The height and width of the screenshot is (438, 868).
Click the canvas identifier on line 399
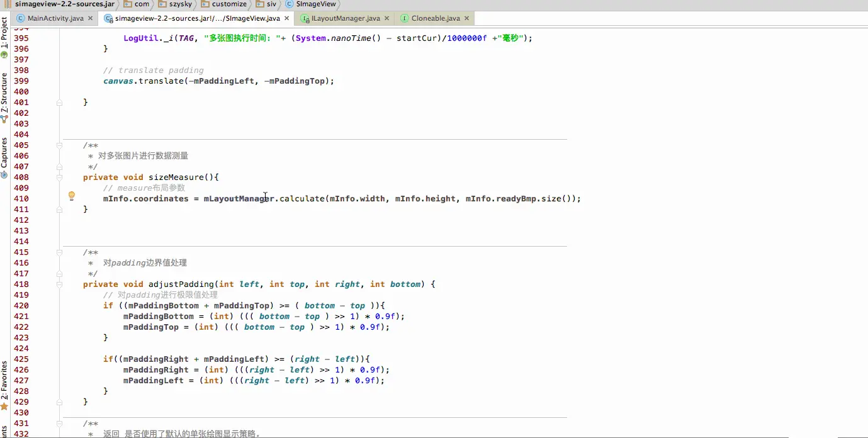click(118, 81)
